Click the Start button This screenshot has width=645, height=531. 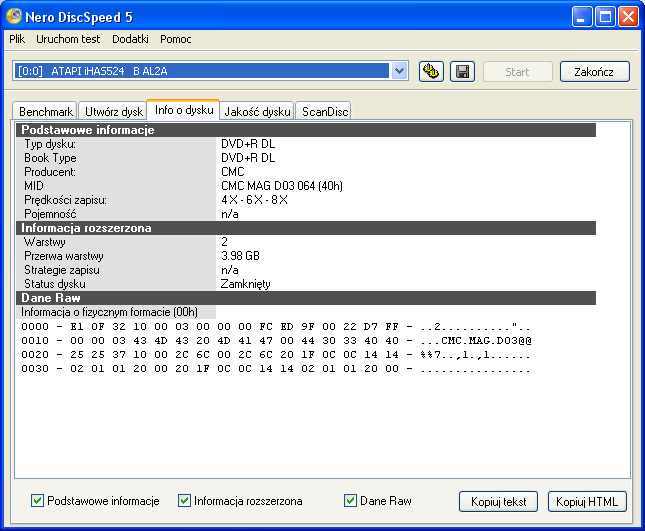(x=517, y=72)
